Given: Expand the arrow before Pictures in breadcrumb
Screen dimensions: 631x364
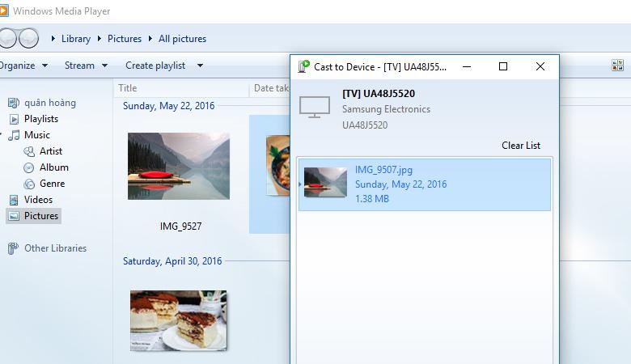Looking at the screenshot, I should pos(100,39).
